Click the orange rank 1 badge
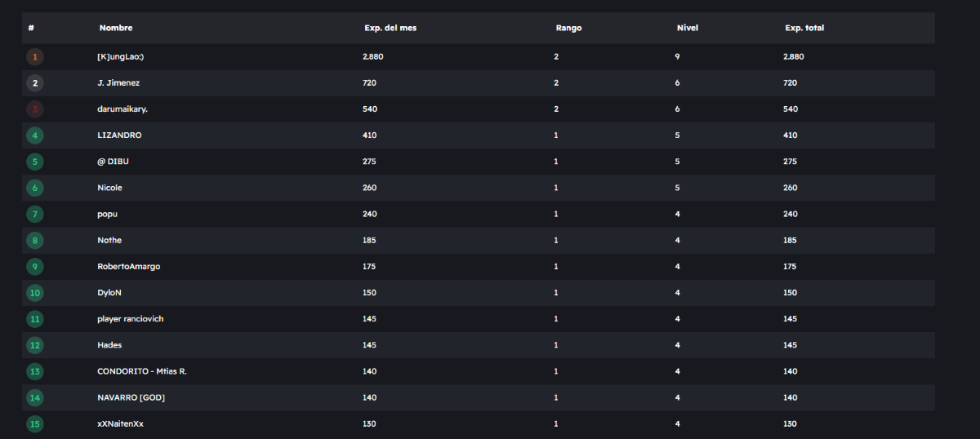The width and height of the screenshot is (980, 439). (x=34, y=57)
